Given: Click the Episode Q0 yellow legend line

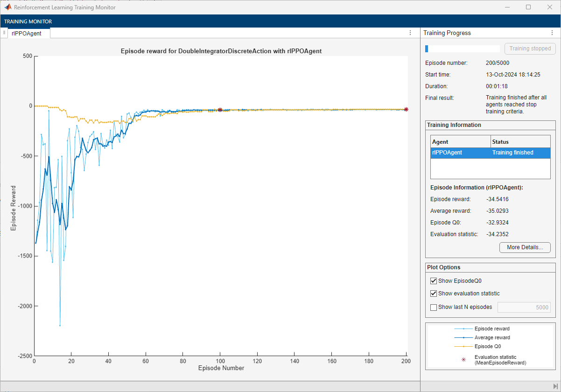Looking at the screenshot, I should [463, 346].
